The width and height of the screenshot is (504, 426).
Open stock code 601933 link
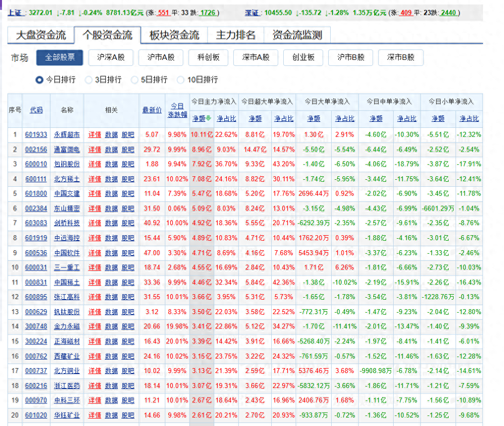36,134
